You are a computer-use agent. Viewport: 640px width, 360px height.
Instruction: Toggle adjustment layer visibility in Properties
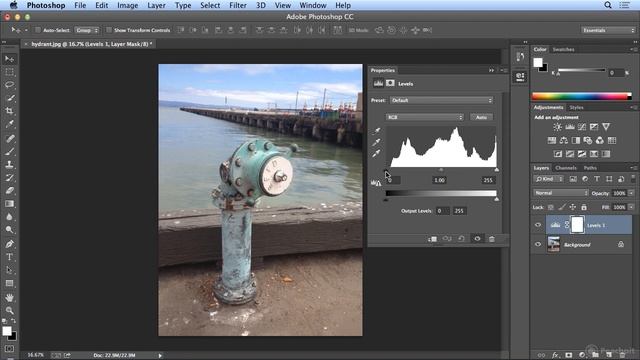(477, 239)
